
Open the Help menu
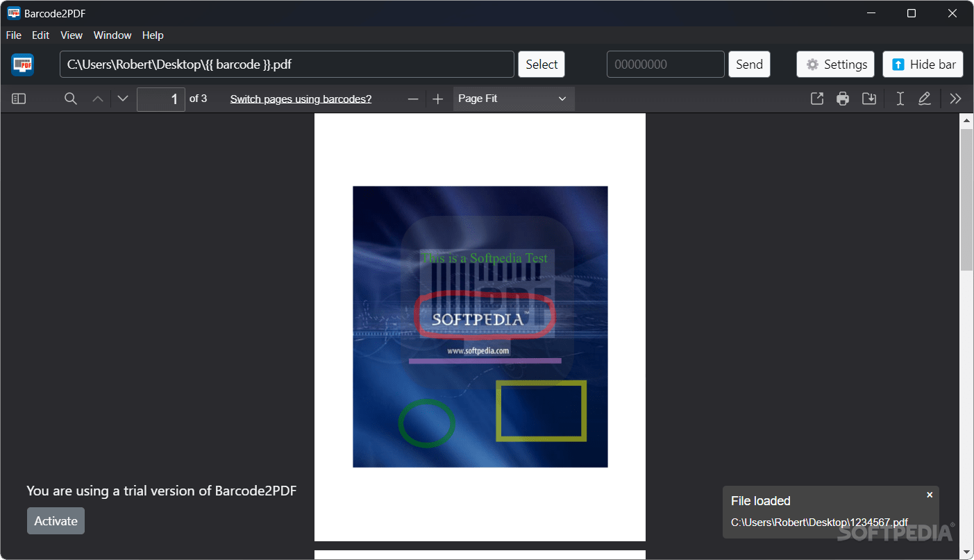(x=153, y=35)
